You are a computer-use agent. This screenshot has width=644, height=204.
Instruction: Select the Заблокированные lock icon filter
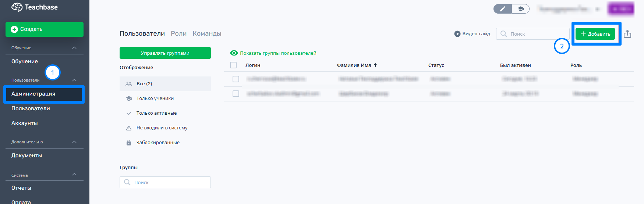click(x=129, y=143)
